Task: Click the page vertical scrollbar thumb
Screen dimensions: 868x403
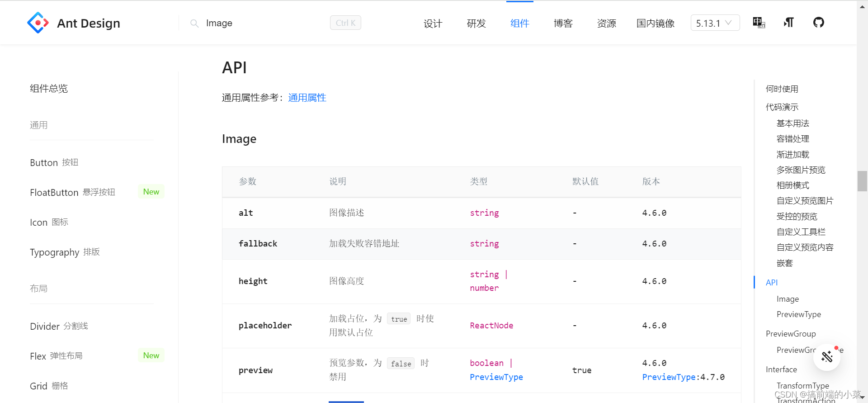Action: [x=862, y=181]
